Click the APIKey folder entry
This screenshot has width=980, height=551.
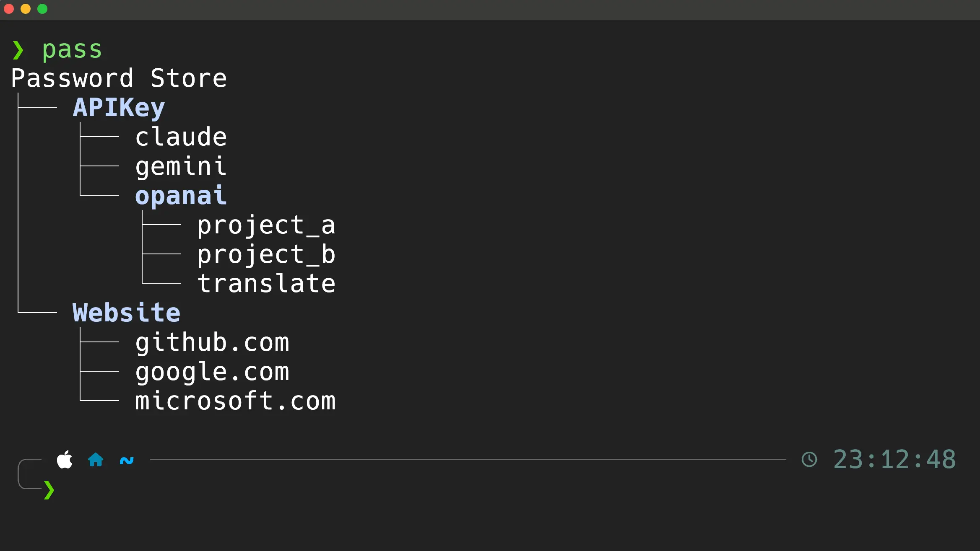pos(119,108)
